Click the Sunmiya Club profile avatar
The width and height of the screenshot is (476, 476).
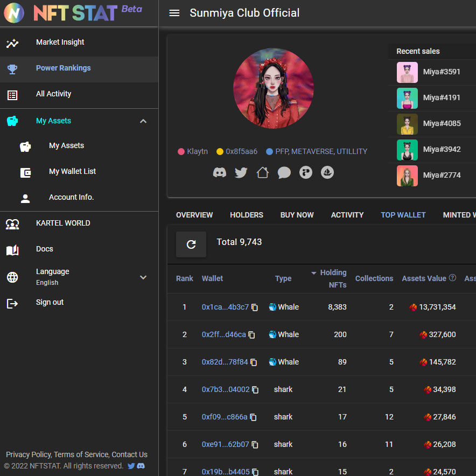pyautogui.click(x=274, y=88)
